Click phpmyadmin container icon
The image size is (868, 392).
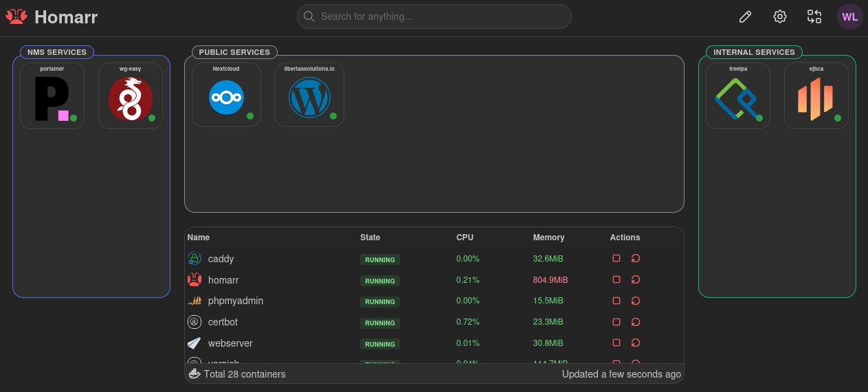point(194,301)
